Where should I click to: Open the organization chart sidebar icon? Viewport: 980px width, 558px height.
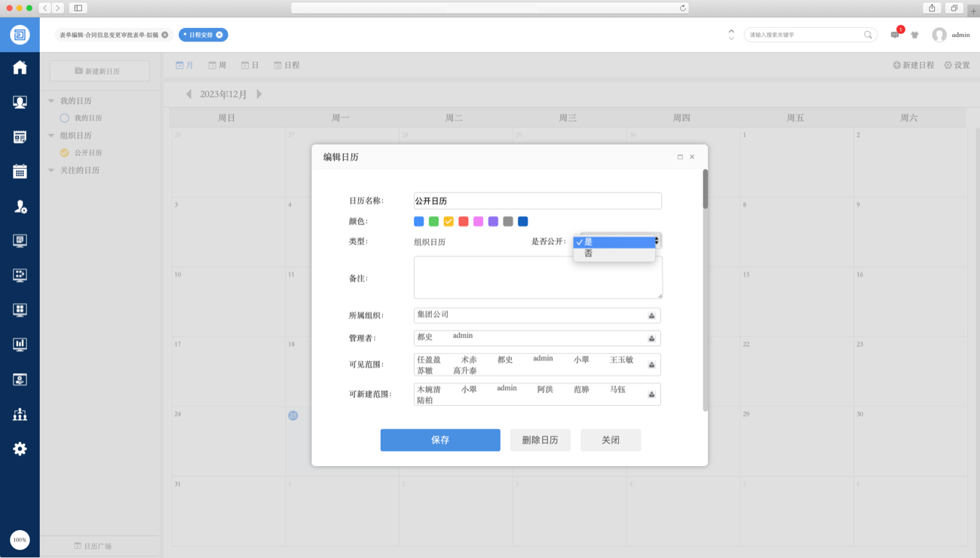click(x=20, y=414)
